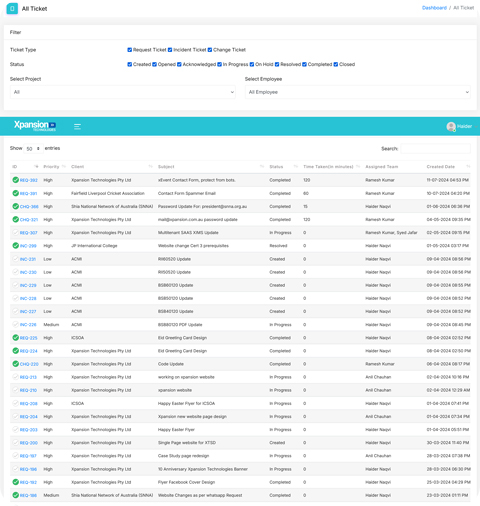Open the All Employee dropdown

point(358,92)
